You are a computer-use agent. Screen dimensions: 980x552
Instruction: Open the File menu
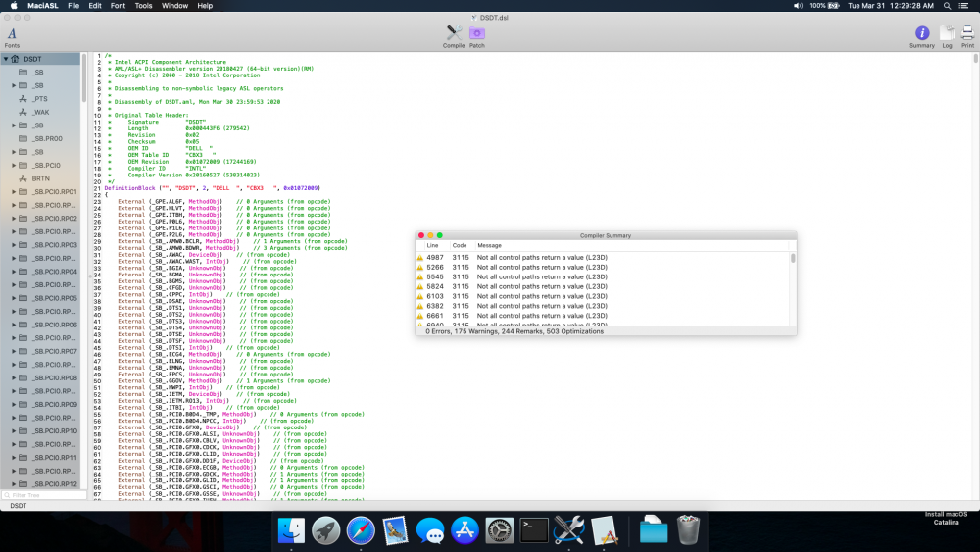[x=73, y=6]
